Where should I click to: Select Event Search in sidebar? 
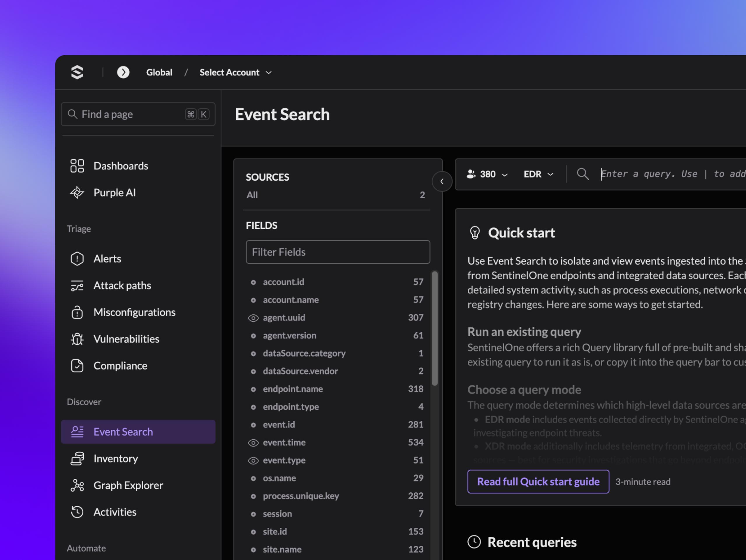pyautogui.click(x=138, y=432)
